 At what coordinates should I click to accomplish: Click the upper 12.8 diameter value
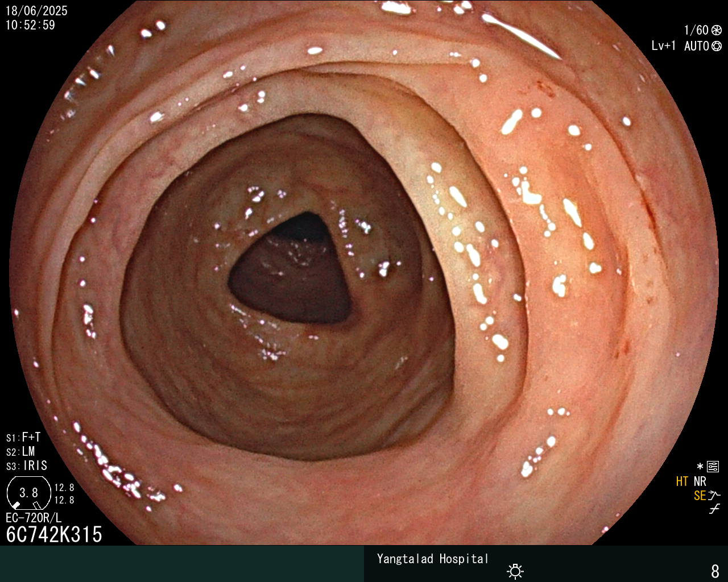[64, 488]
